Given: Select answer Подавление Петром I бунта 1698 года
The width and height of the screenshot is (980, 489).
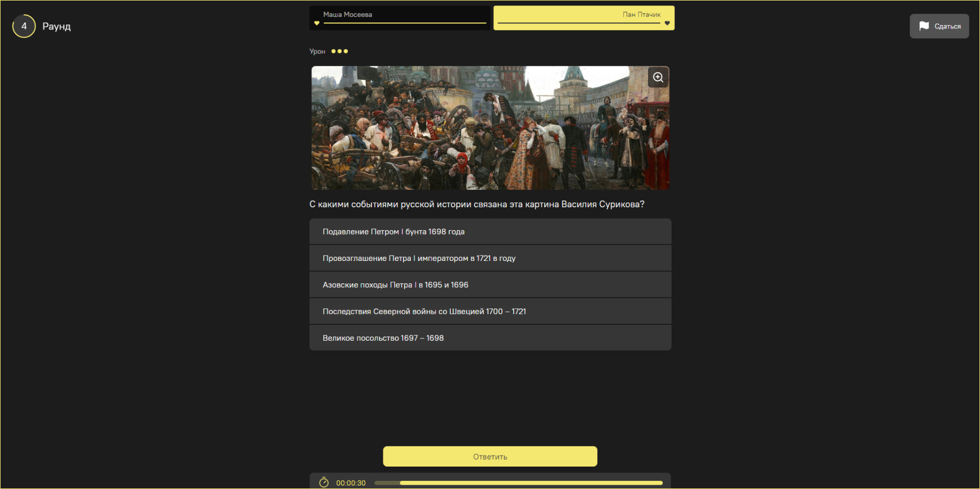Looking at the screenshot, I should click(x=491, y=231).
